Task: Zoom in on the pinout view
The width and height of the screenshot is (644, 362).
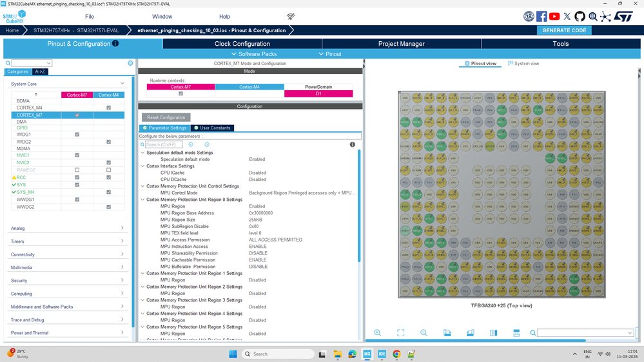Action: (x=378, y=333)
